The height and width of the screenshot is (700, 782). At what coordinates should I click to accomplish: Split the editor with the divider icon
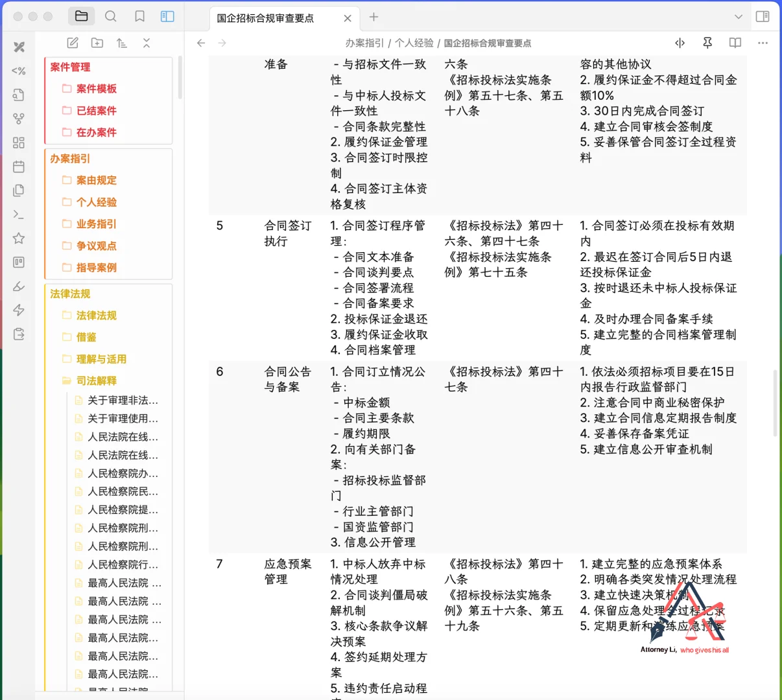(x=680, y=43)
